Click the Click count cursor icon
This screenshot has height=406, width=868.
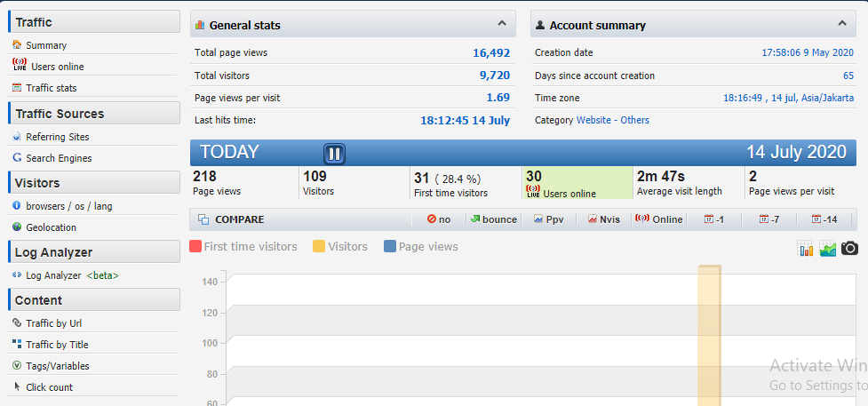17,386
